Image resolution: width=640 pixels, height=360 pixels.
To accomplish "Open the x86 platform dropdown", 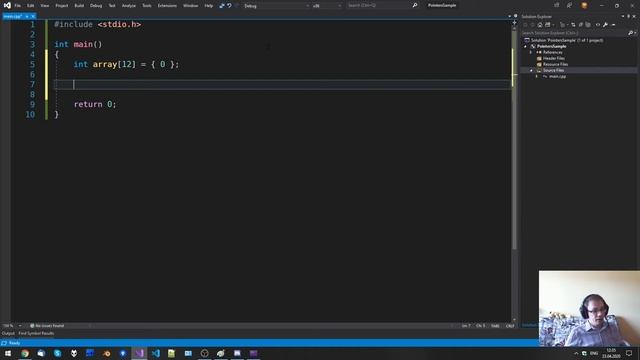I will [x=327, y=6].
